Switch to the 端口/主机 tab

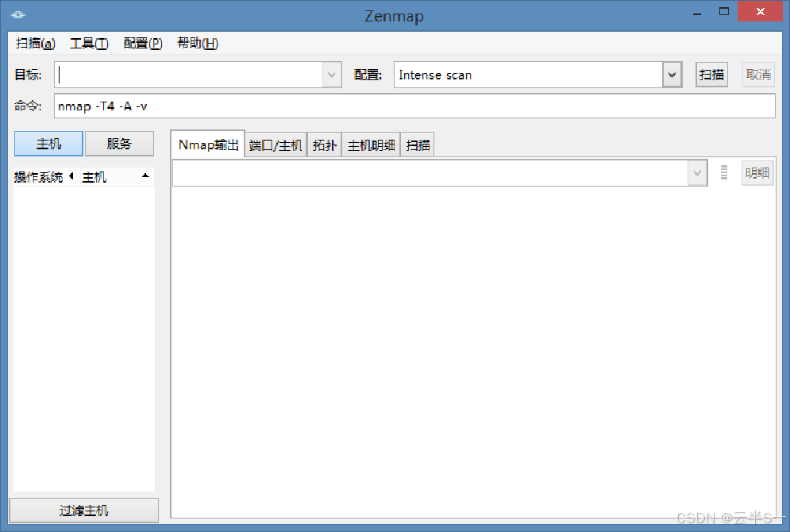coord(276,145)
